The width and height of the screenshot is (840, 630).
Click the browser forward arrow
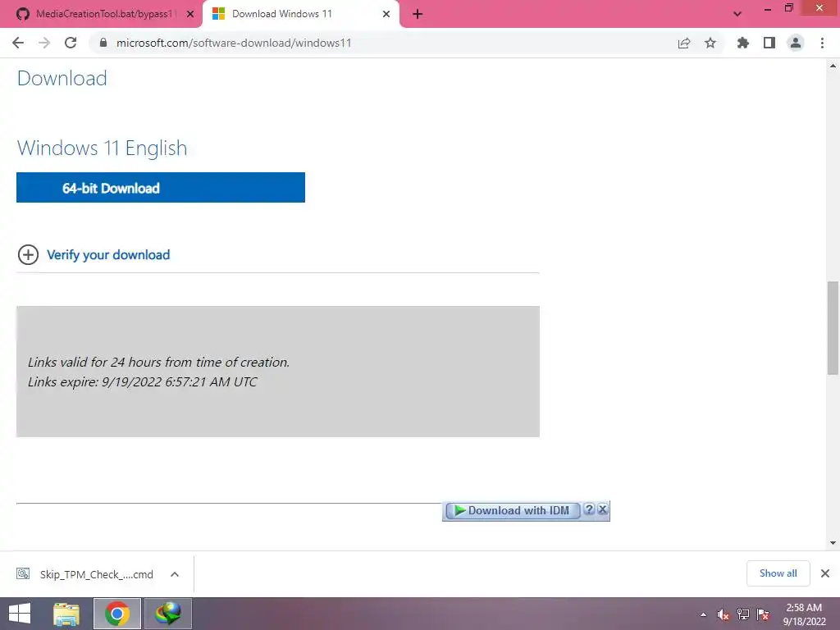coord(44,43)
